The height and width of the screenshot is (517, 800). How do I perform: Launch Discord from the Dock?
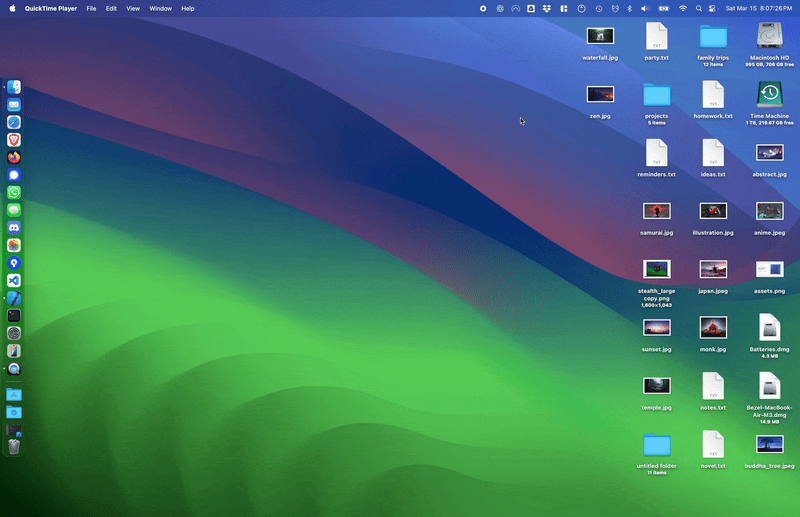[x=14, y=228]
